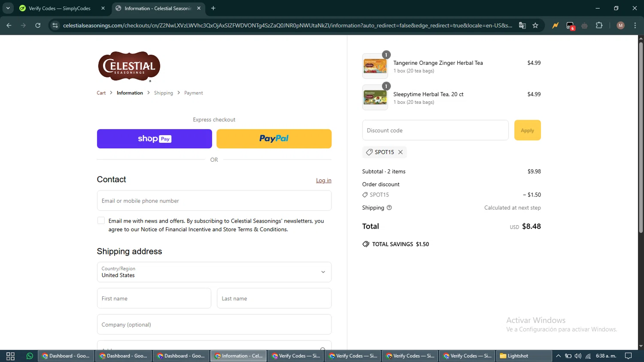
Task: Pay with Shop Pay button
Action: tap(155, 139)
